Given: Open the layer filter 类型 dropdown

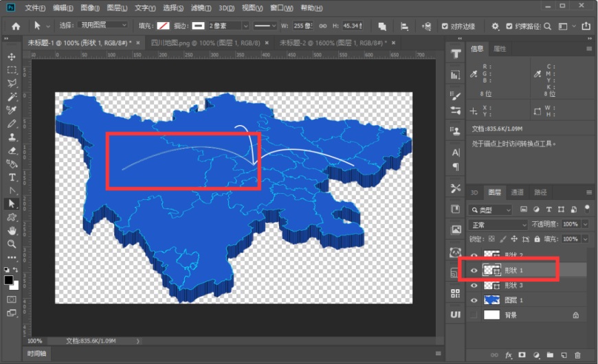Looking at the screenshot, I should point(491,209).
